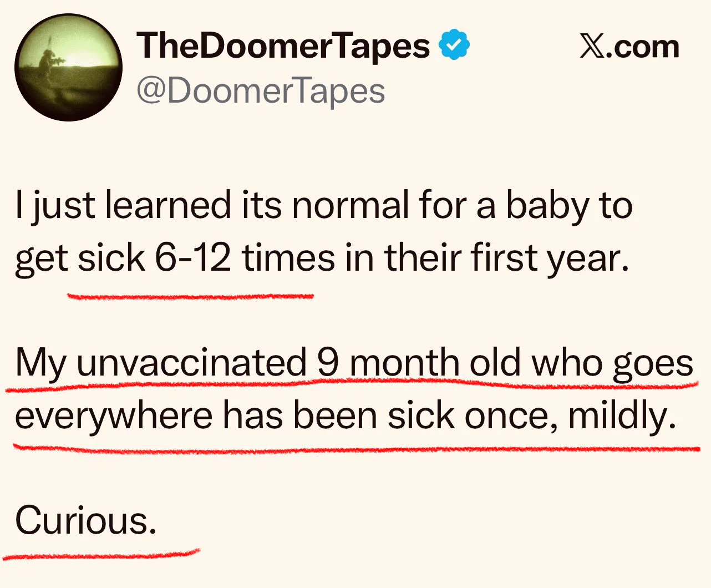Click the TheDoomerTapes display name
Image resolution: width=711 pixels, height=588 pixels.
pyautogui.click(x=283, y=46)
